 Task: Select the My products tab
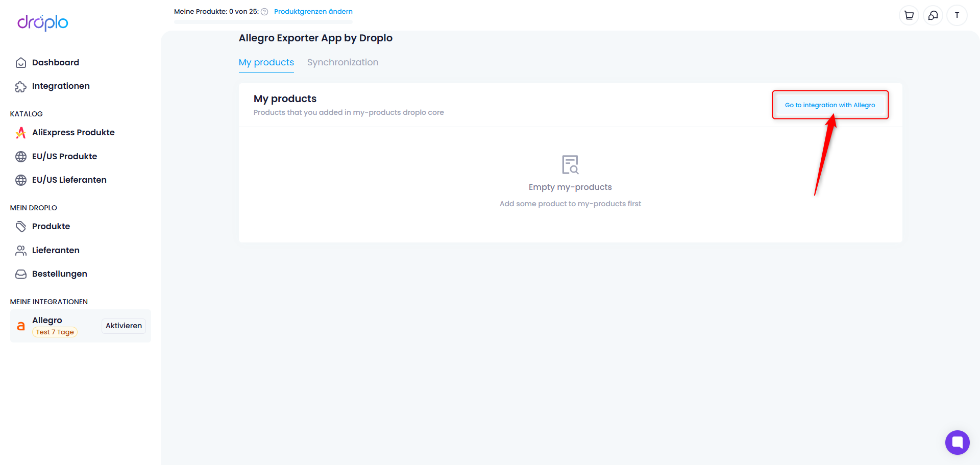point(266,62)
